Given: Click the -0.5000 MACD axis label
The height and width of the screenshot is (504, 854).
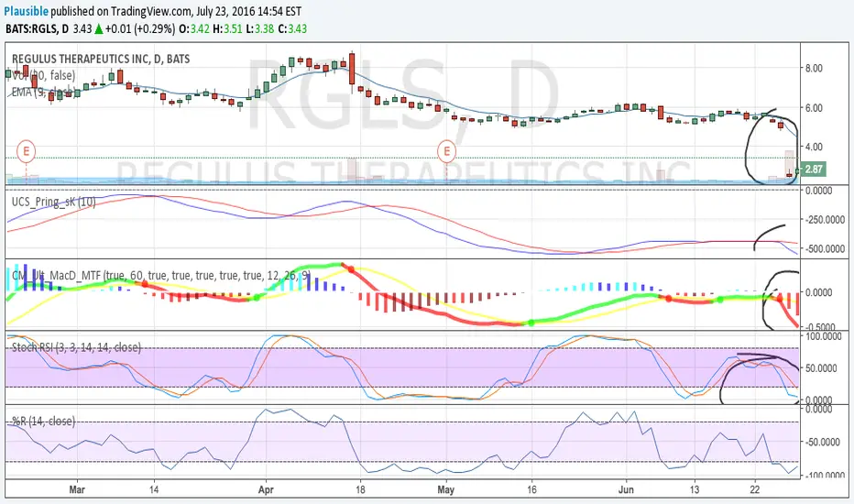Looking at the screenshot, I should click(x=820, y=326).
